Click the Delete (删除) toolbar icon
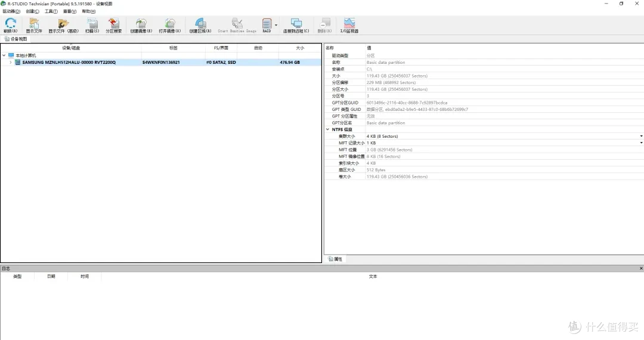Viewport: 644px width, 340px height. coord(325,26)
